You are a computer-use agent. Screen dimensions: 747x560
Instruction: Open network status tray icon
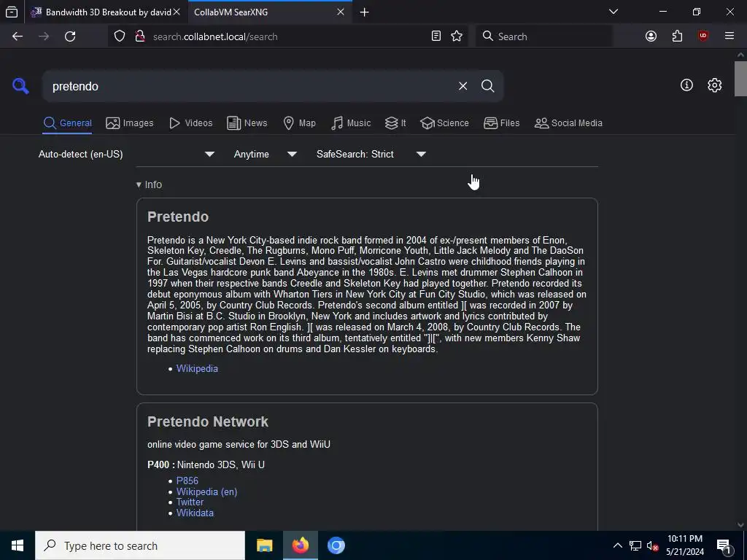point(635,545)
